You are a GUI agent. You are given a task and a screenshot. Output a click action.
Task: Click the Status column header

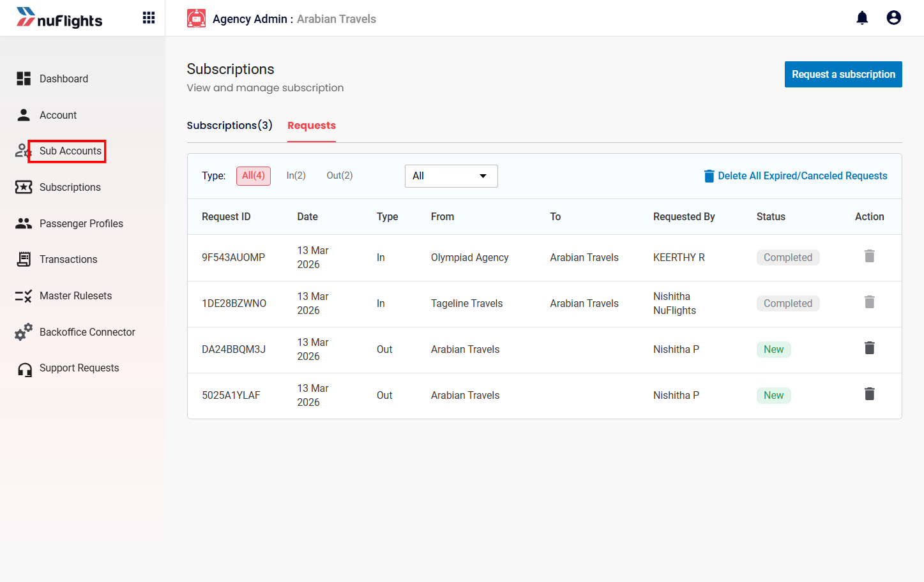click(771, 217)
